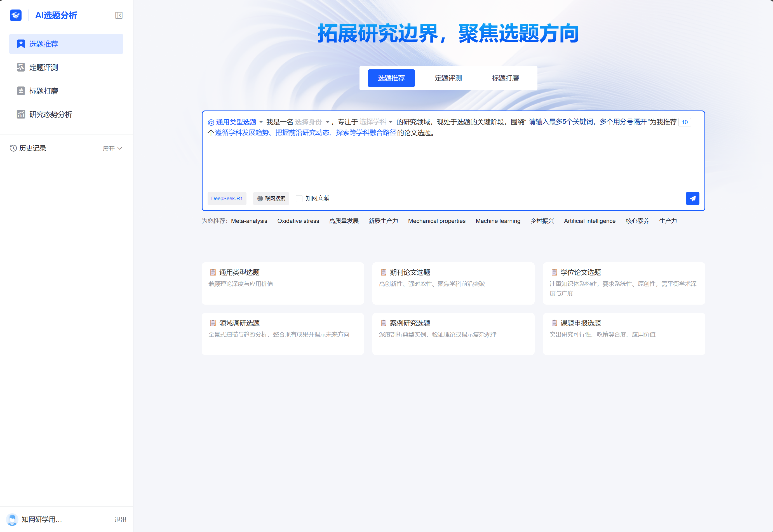Pick the recommended keyword Oxidative stress
Image resolution: width=773 pixels, height=532 pixels.
click(298, 221)
